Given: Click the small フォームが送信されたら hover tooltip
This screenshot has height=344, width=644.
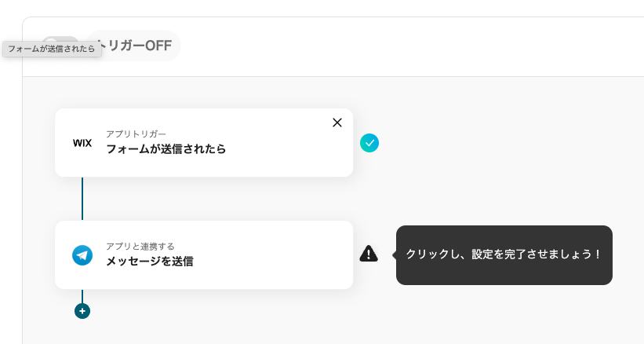Looking at the screenshot, I should 52,49.
